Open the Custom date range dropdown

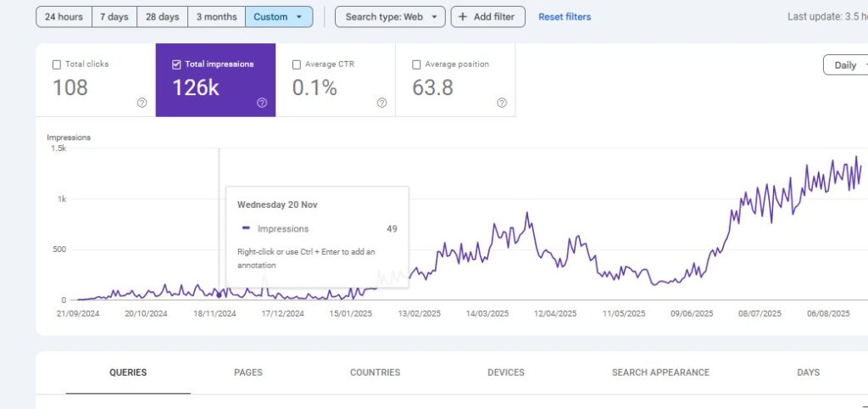tap(278, 17)
